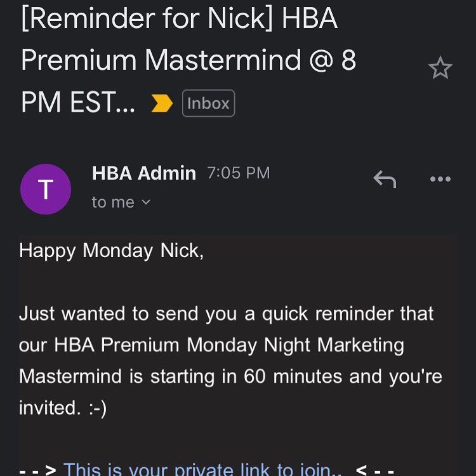The height and width of the screenshot is (476, 476).
Task: Open "This is your private link to join"
Action: pos(197,470)
